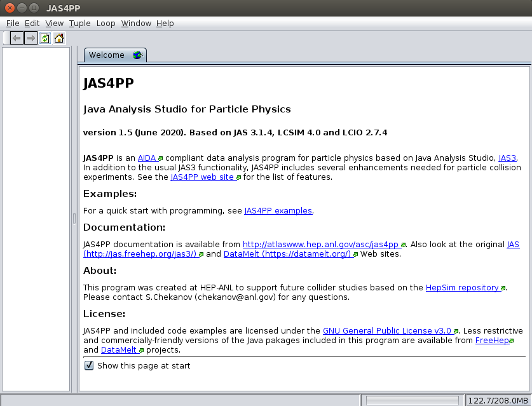Click the chekanov@anl.gov contact text

coord(235,297)
